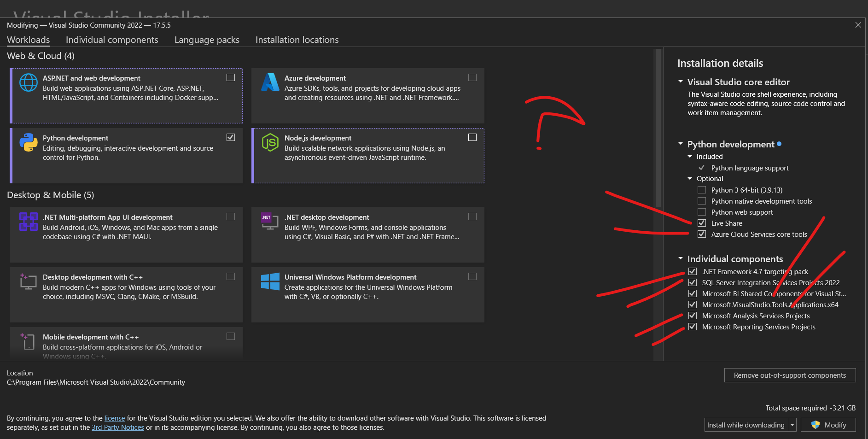Click Remove out-of-support components button
This screenshot has width=868, height=439.
[x=790, y=375]
